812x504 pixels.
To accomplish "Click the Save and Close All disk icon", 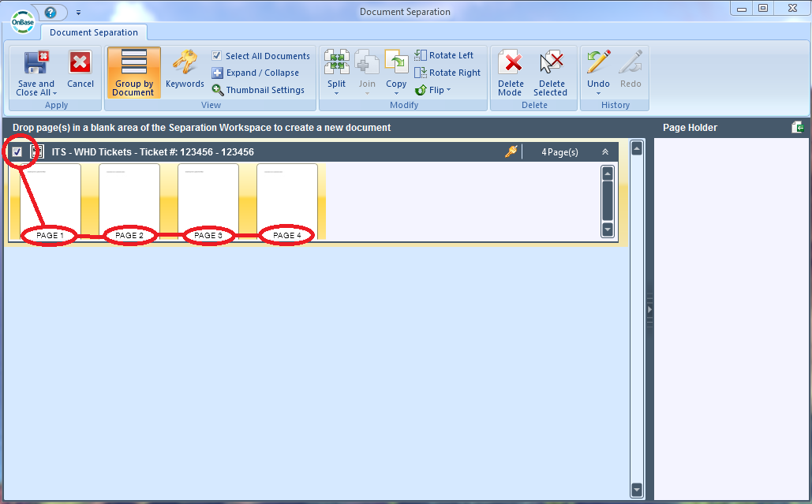I will pyautogui.click(x=36, y=62).
